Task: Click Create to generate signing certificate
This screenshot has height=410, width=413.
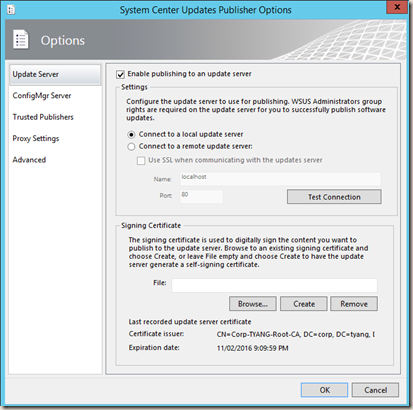Action: pyautogui.click(x=304, y=304)
